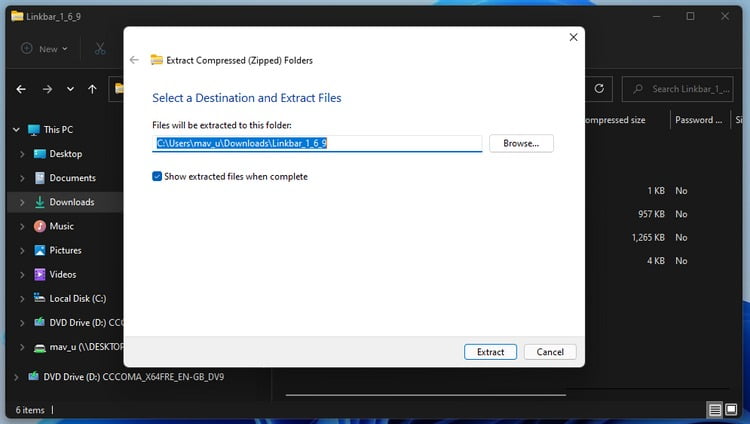The width and height of the screenshot is (750, 424).
Task: Navigate back in File Explorer
Action: point(21,89)
